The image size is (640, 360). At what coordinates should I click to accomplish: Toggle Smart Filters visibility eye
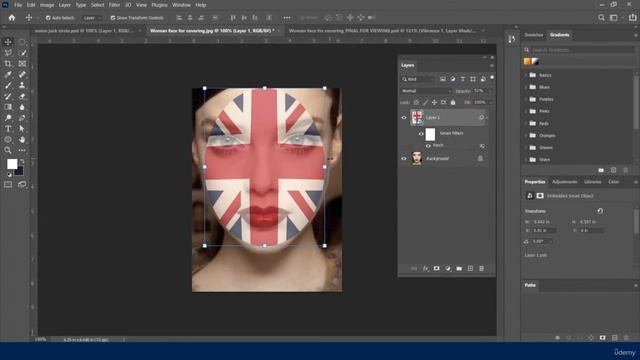[421, 134]
